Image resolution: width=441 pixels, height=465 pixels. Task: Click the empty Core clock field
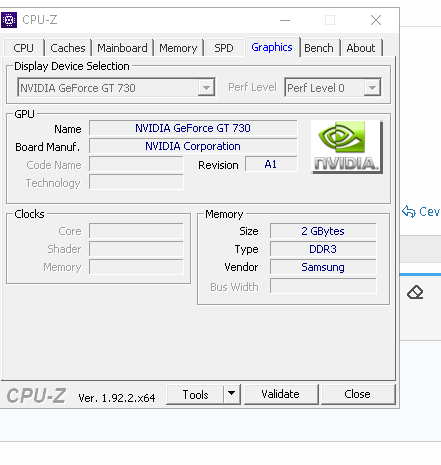coord(136,231)
